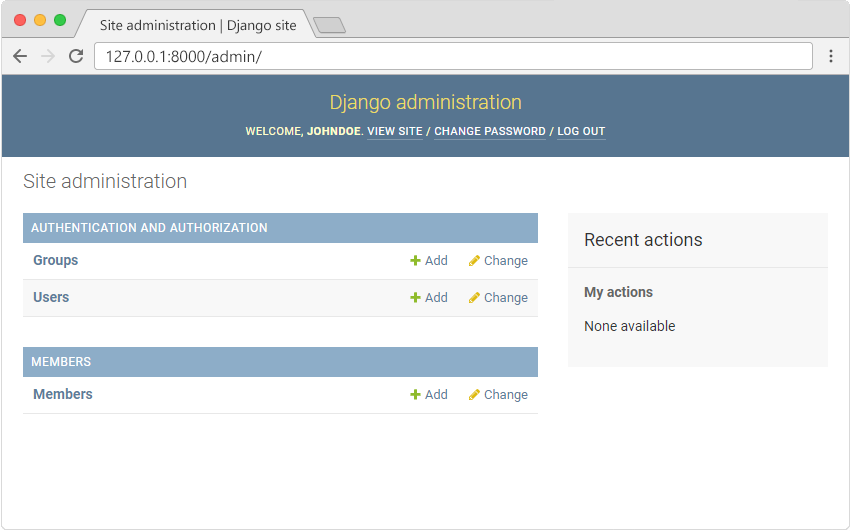850x531 pixels.
Task: Click the pencil icon for Members
Action: click(474, 395)
